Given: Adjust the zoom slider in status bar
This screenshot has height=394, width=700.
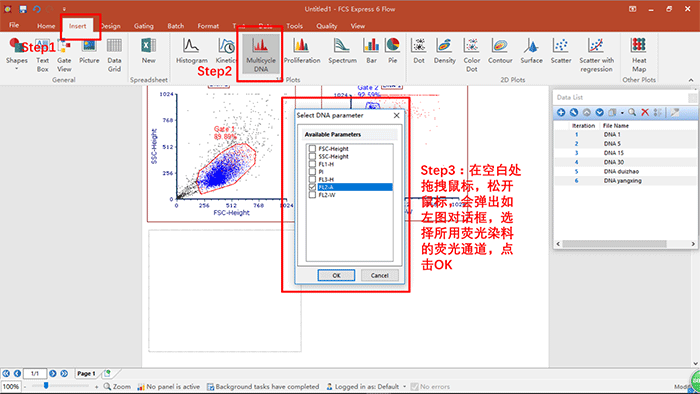Looking at the screenshot, I should point(46,386).
